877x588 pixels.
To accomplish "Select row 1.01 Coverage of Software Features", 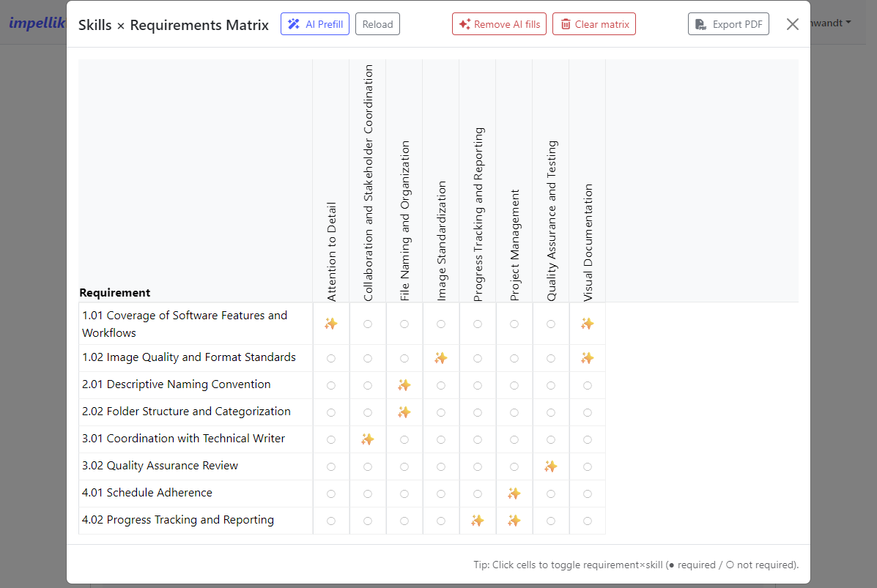I will click(195, 324).
